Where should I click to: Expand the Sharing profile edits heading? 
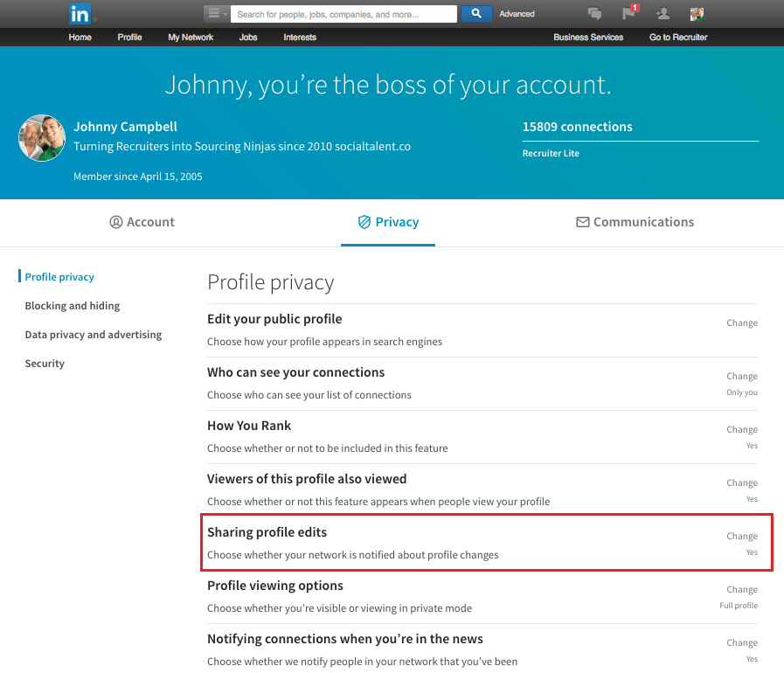[267, 532]
